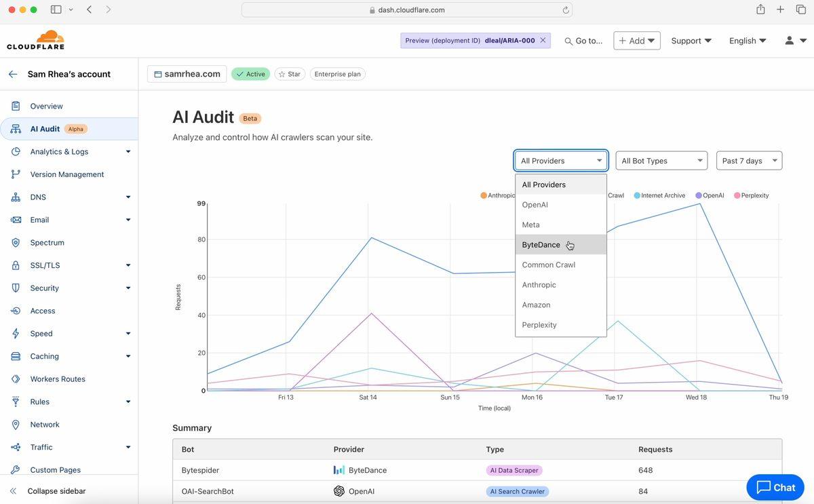Image resolution: width=814 pixels, height=504 pixels.
Task: Toggle the Anthropic legend item above the chart
Action: 499,195
